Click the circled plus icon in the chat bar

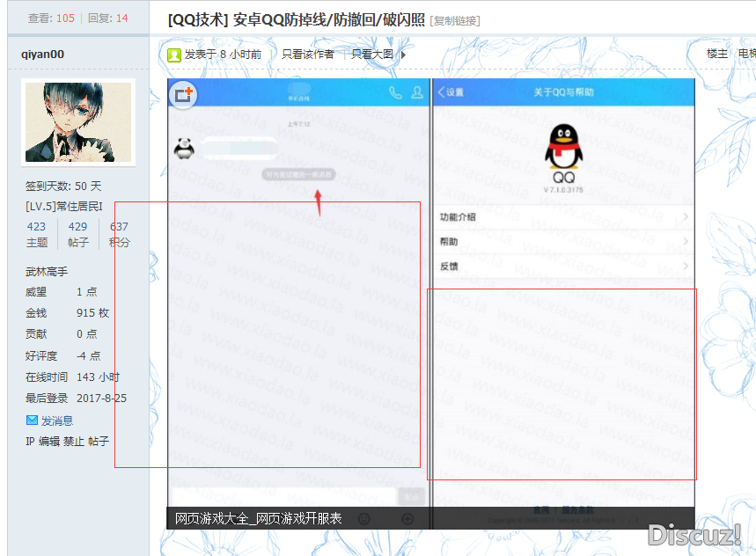tap(407, 519)
